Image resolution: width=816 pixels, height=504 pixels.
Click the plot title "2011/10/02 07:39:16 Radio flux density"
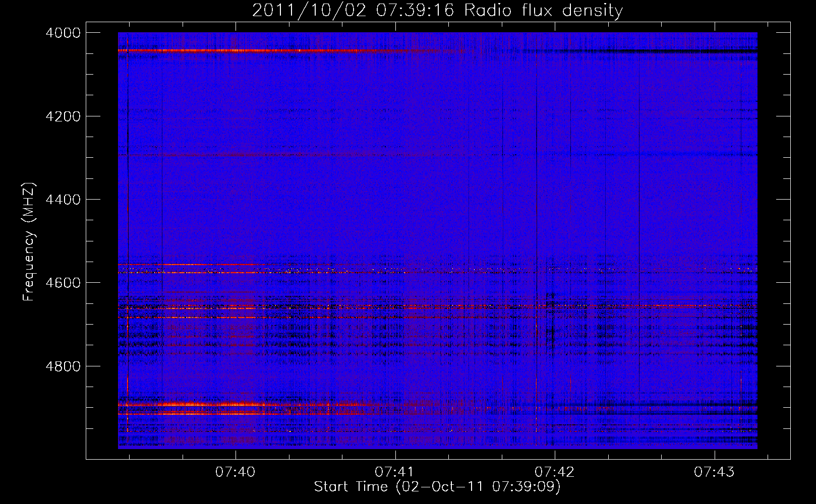click(437, 11)
